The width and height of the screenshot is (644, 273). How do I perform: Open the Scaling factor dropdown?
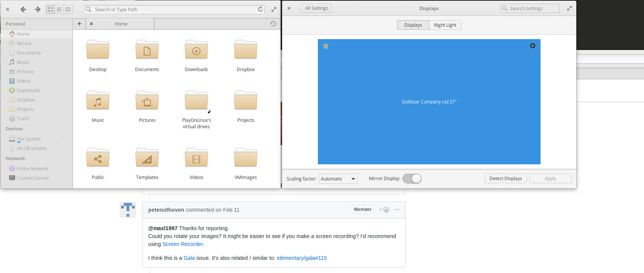pyautogui.click(x=338, y=179)
